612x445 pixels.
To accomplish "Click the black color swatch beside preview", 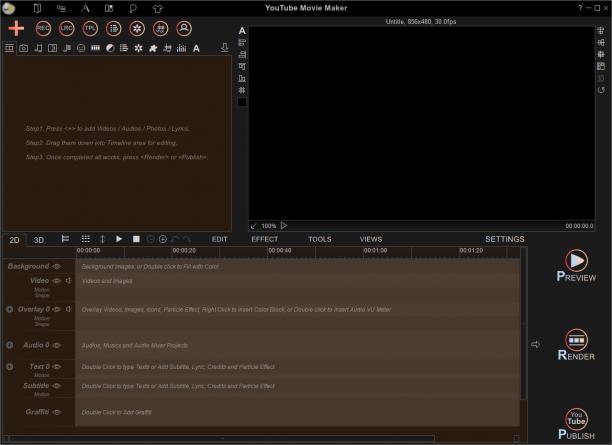I will [242, 102].
